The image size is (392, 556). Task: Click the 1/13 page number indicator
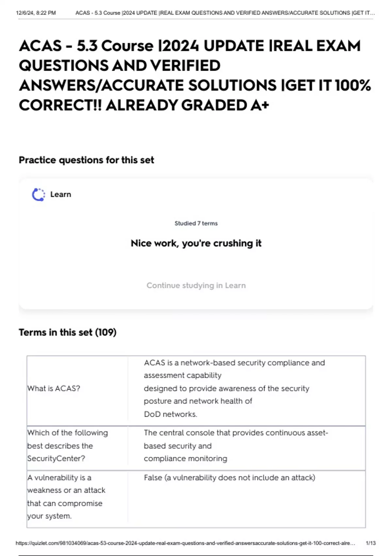[x=371, y=543]
